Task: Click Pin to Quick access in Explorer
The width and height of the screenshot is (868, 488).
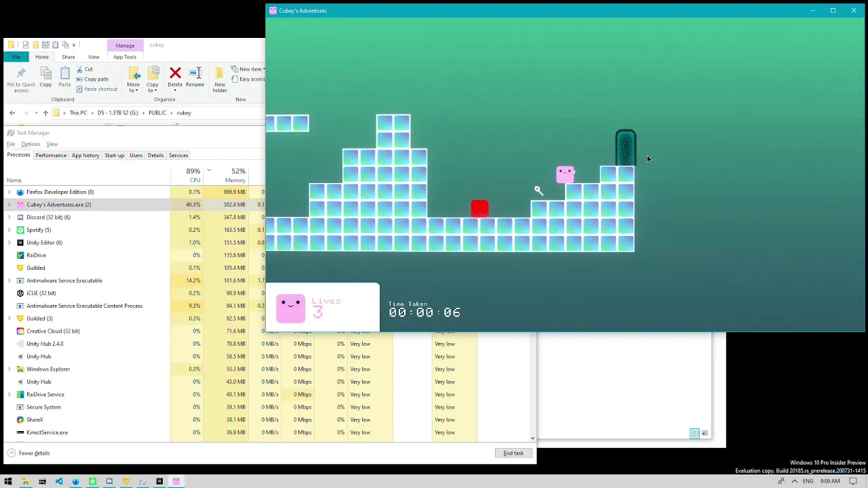Action: pos(21,80)
